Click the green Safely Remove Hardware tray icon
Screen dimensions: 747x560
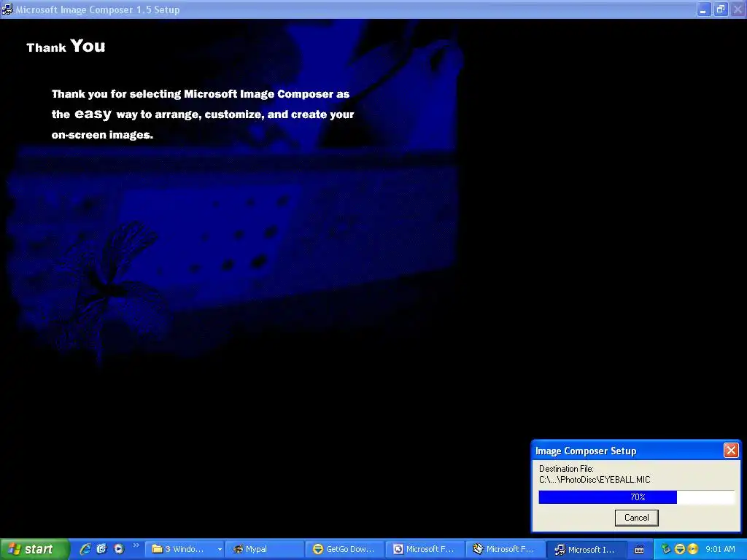(666, 550)
